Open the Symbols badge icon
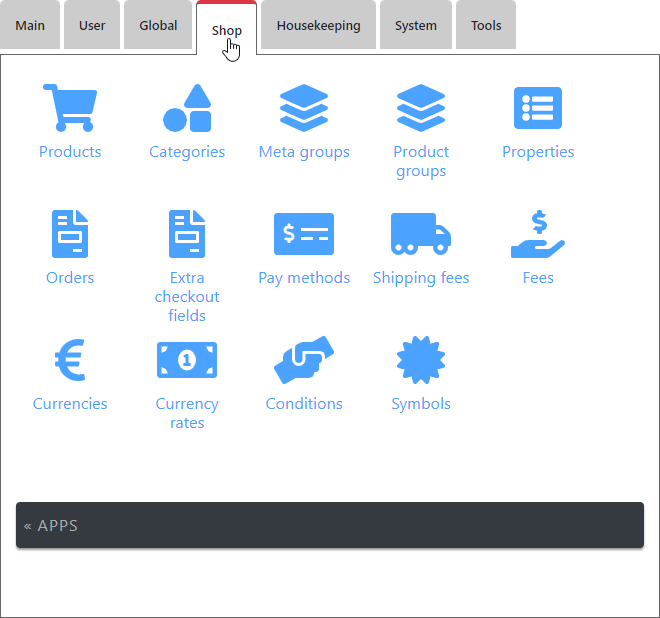Viewport: 660px width, 618px height. click(x=421, y=360)
